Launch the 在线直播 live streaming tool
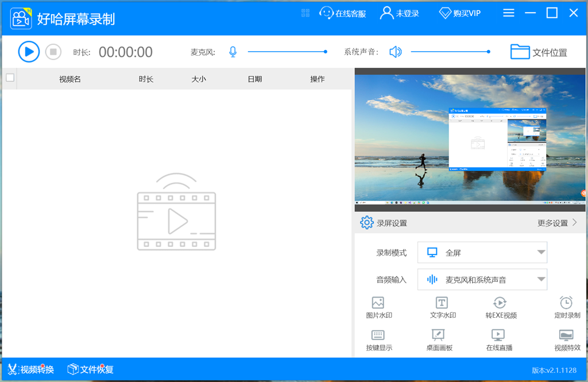Viewport: 588px width, 382px height. point(498,340)
